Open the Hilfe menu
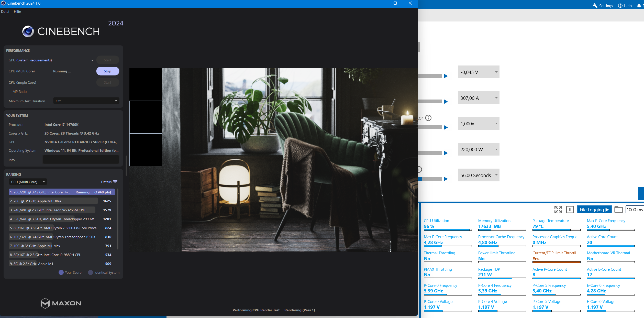The height and width of the screenshot is (318, 644). [x=17, y=12]
